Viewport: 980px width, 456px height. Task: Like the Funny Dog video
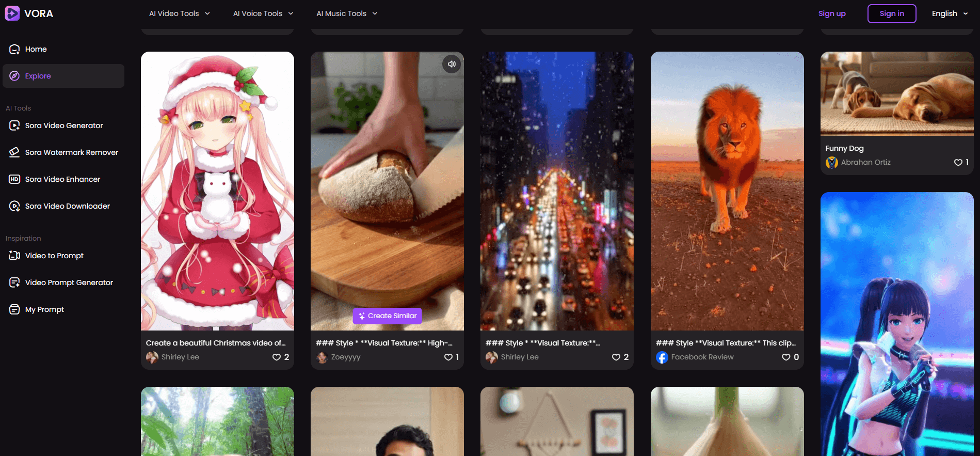(x=958, y=162)
